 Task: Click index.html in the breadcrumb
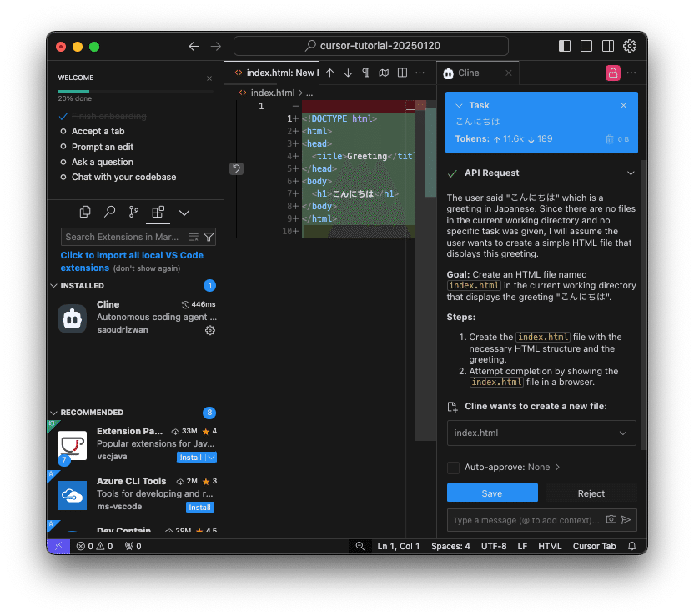point(272,93)
